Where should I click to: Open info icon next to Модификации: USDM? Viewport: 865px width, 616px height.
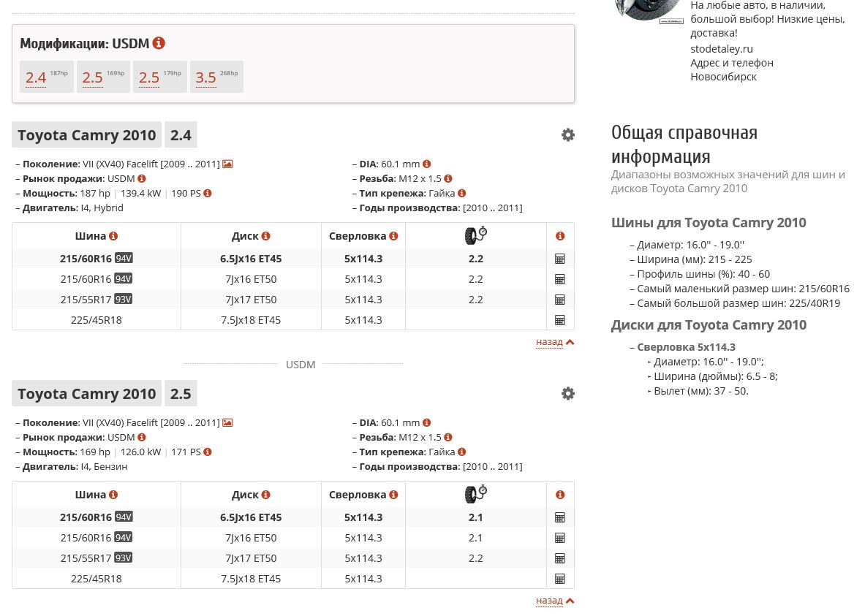(x=159, y=43)
